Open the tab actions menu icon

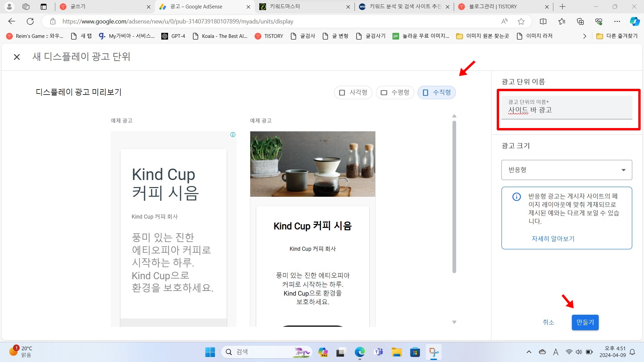coord(44,7)
